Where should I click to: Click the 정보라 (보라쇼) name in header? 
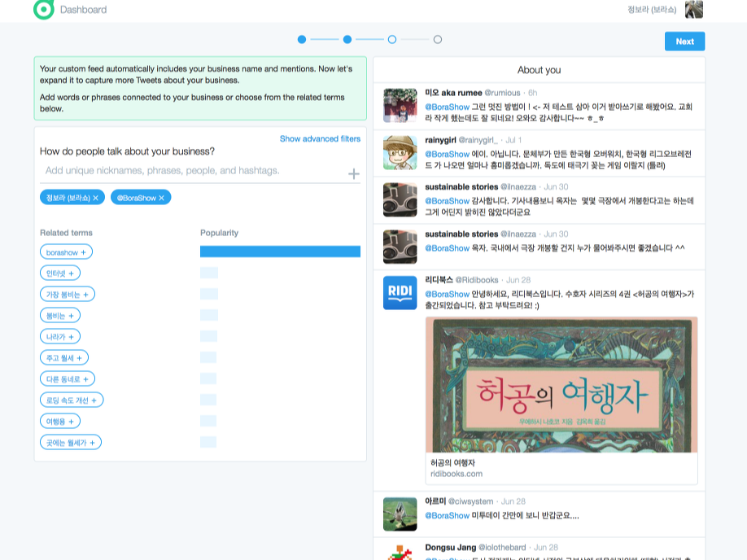pyautogui.click(x=652, y=10)
